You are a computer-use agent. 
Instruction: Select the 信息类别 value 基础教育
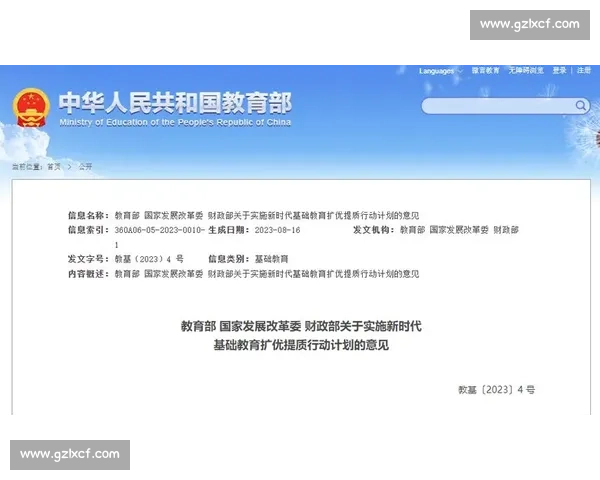tap(271, 259)
